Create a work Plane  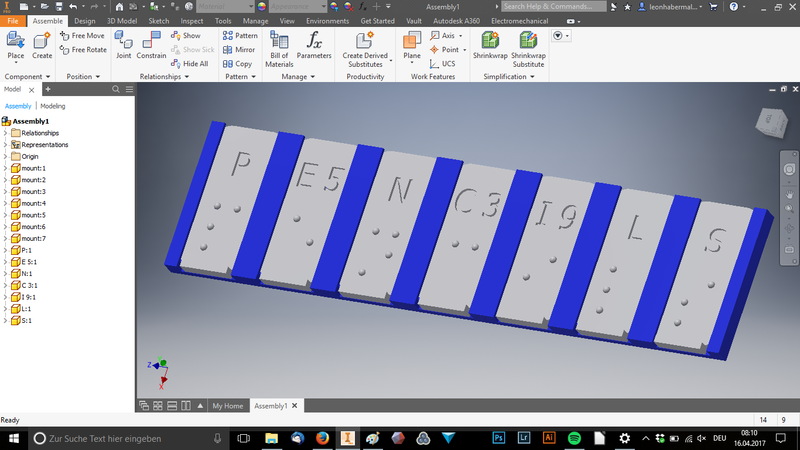coord(412,46)
